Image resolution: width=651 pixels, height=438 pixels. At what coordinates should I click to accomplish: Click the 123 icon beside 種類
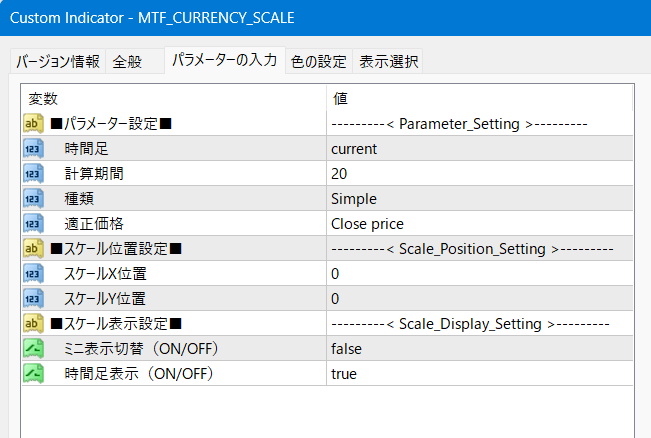33,198
